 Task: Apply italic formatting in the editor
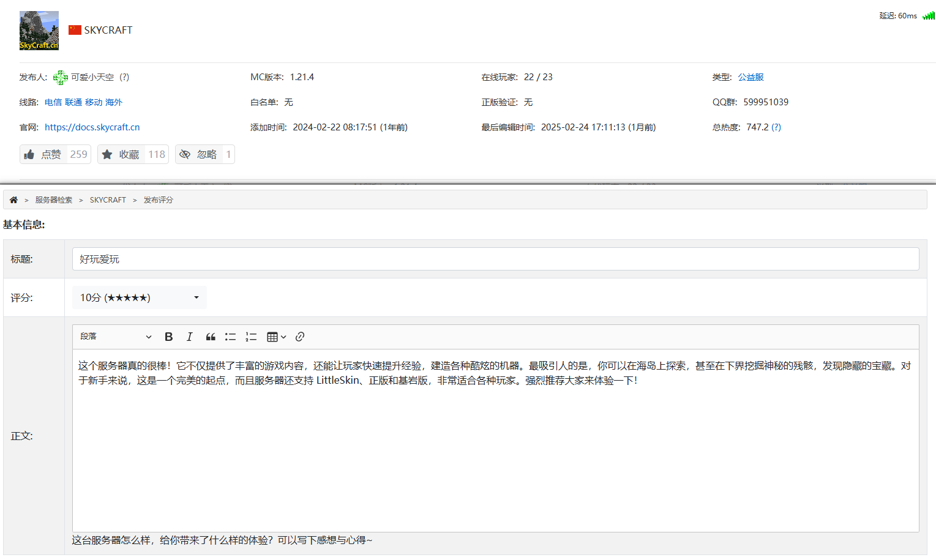tap(190, 337)
